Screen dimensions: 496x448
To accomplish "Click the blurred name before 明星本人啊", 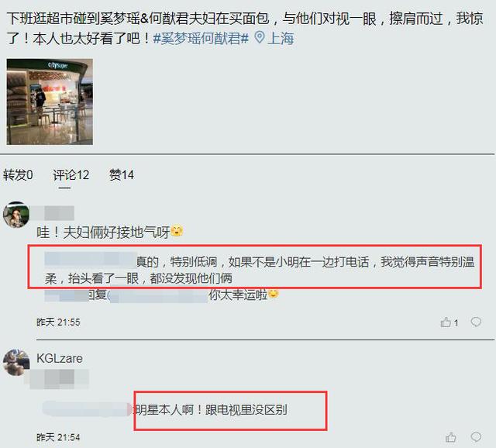I will pos(87,408).
